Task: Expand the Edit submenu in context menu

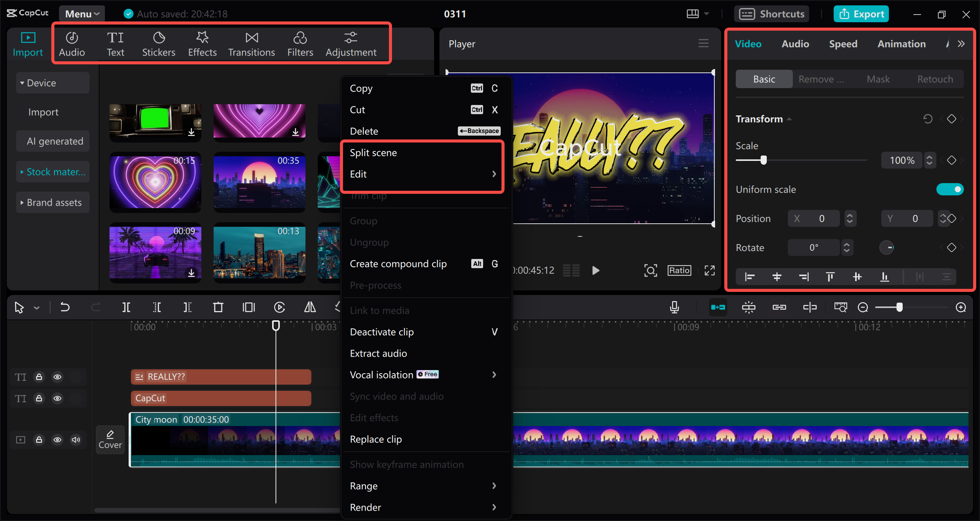Action: click(422, 174)
